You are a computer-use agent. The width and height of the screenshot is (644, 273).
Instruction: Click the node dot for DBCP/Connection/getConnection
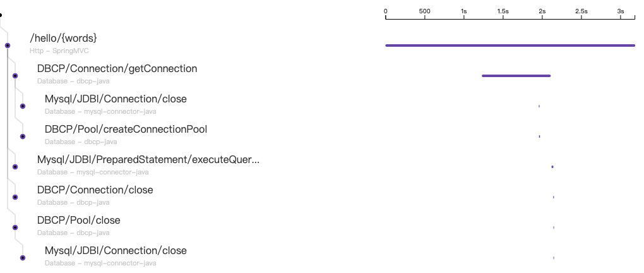[x=15, y=76]
